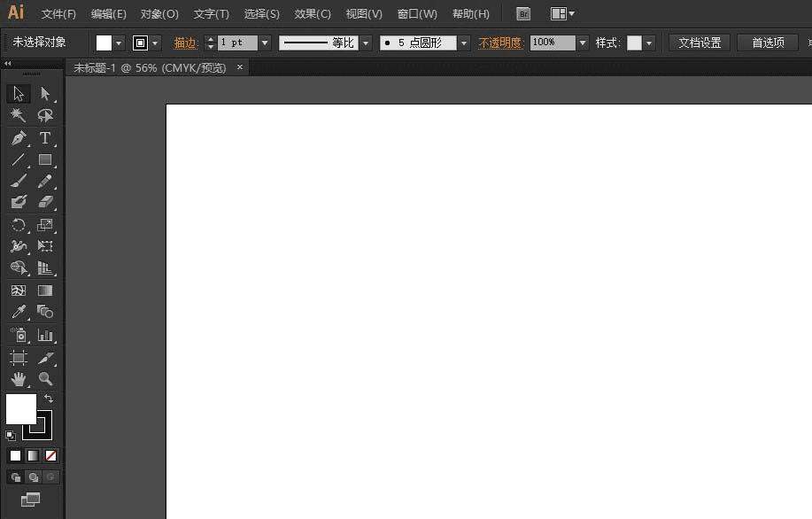Set paint mode to Color
Screen dimensions: 812x519
tap(16, 455)
